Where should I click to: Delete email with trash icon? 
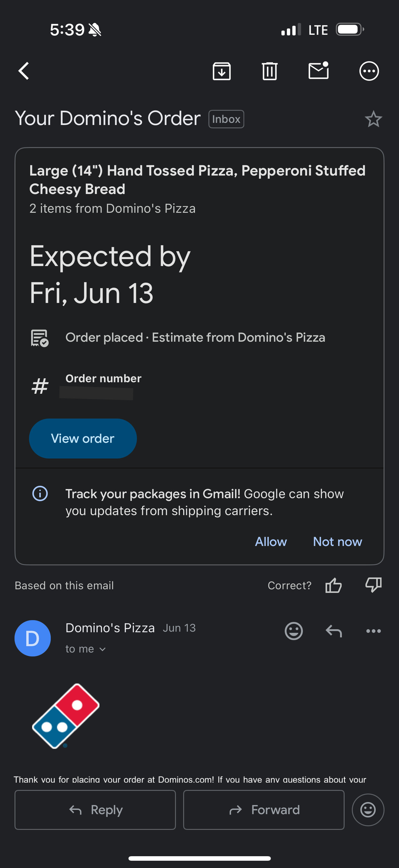click(270, 71)
